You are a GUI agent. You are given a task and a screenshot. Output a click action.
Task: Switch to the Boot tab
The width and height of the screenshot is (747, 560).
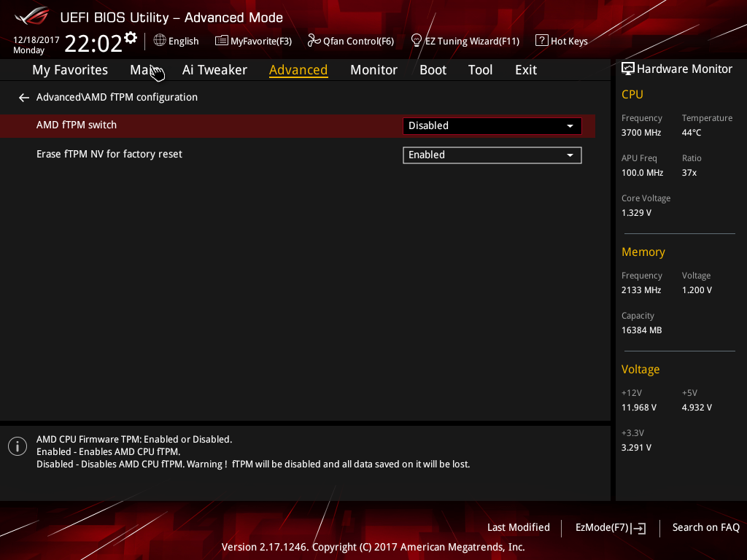click(x=433, y=70)
